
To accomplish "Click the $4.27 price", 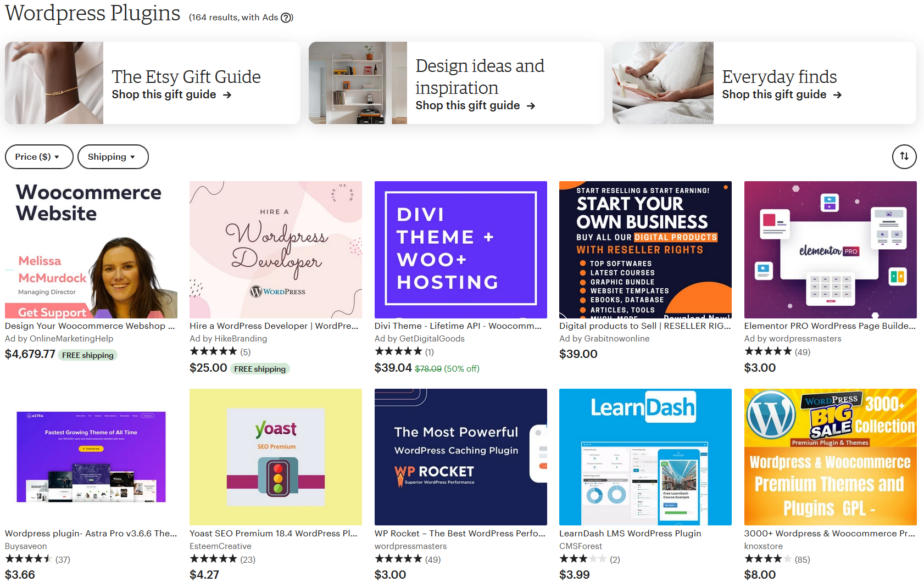I will 204,575.
